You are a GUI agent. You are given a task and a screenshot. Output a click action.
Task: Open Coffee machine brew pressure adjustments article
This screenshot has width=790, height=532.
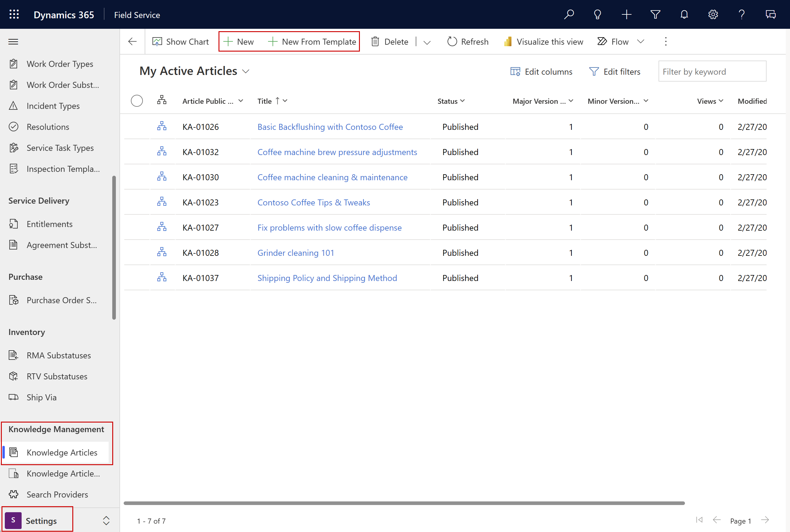coord(337,151)
